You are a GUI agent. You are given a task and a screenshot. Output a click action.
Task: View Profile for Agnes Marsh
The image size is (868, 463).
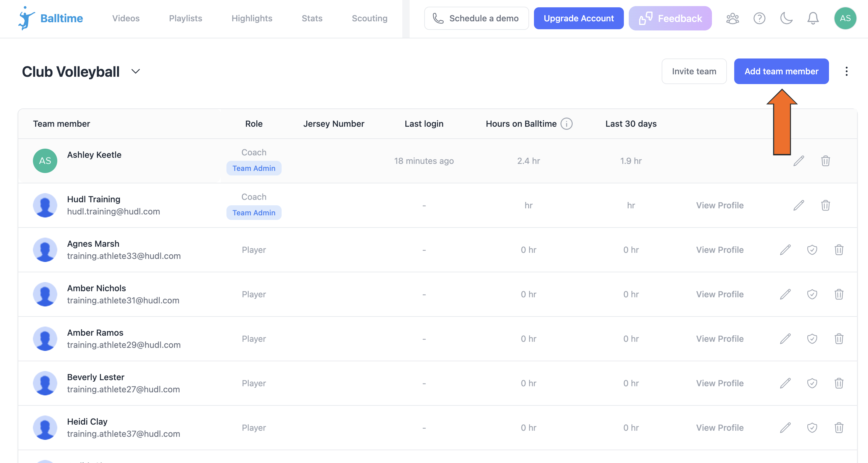pyautogui.click(x=720, y=250)
